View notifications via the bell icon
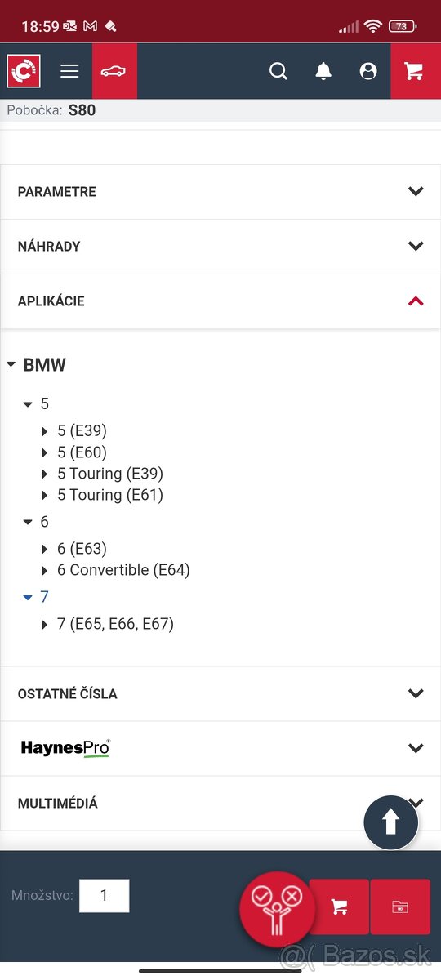The height and width of the screenshot is (980, 441). pyautogui.click(x=323, y=71)
